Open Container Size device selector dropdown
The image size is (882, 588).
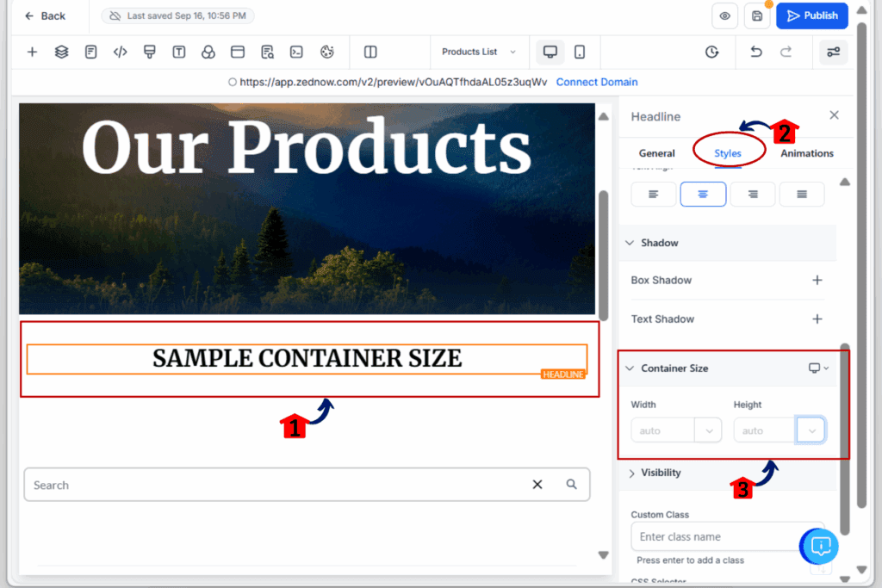tap(818, 368)
